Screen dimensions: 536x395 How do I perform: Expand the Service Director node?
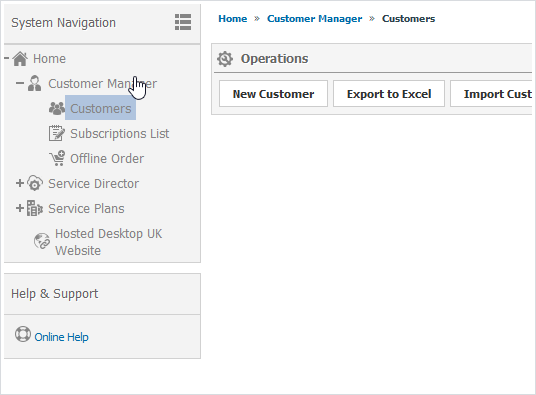pyautogui.click(x=20, y=183)
